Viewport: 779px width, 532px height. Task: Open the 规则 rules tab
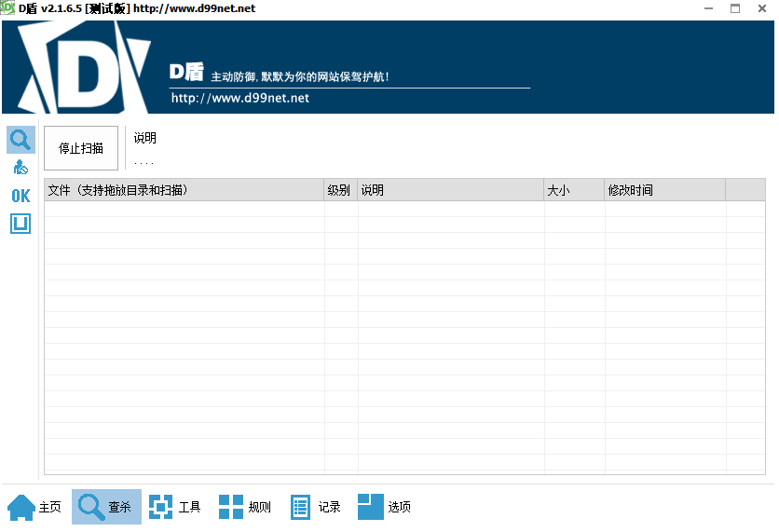(245, 507)
